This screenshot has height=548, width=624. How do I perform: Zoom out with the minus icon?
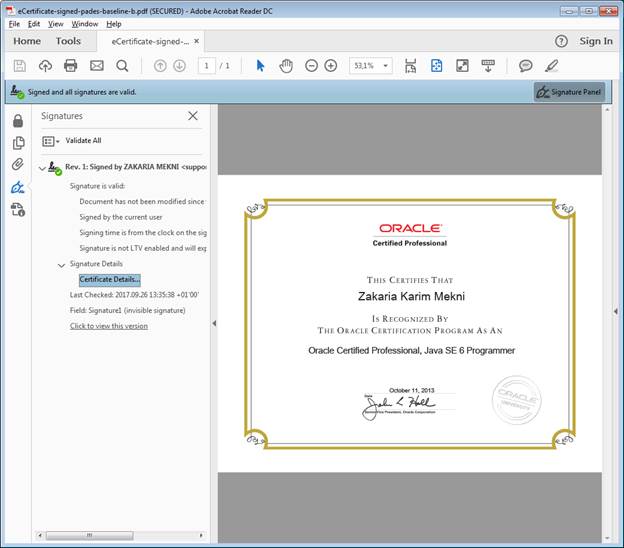click(311, 66)
